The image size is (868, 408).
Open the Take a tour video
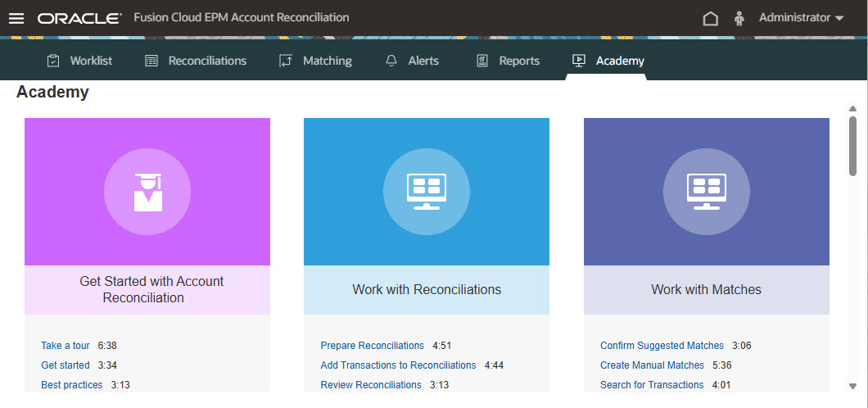pyautogui.click(x=66, y=346)
